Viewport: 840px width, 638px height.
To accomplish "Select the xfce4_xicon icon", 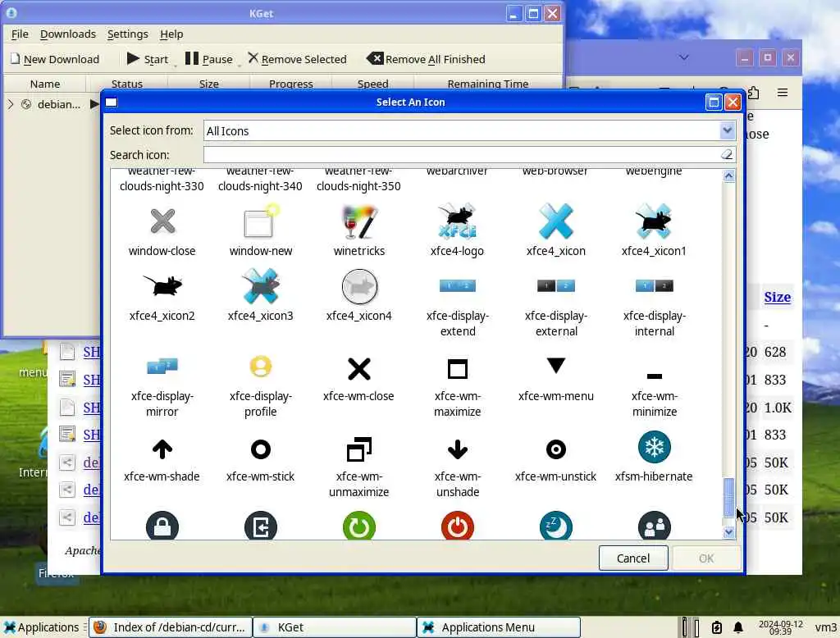I will (556, 221).
